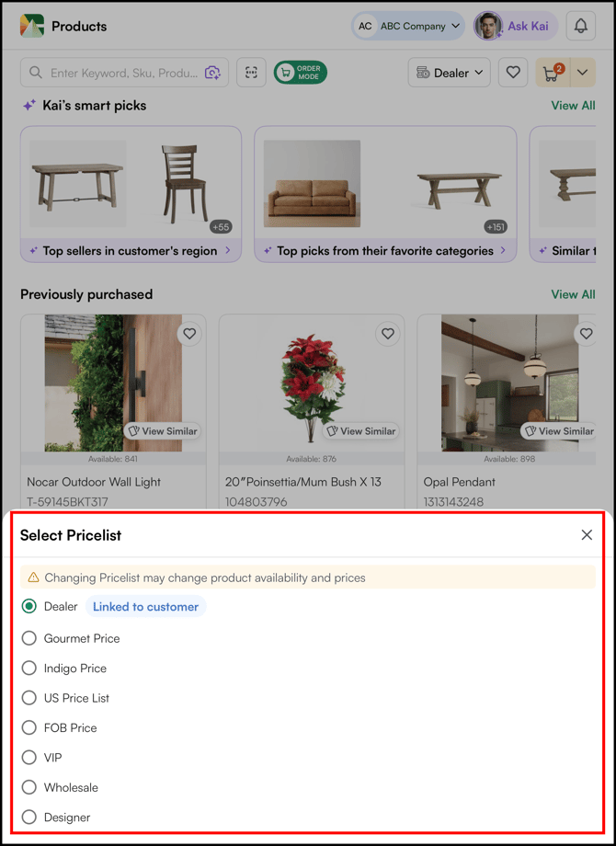
Task: Select the Wholesale pricelist radio button
Action: pyautogui.click(x=29, y=787)
